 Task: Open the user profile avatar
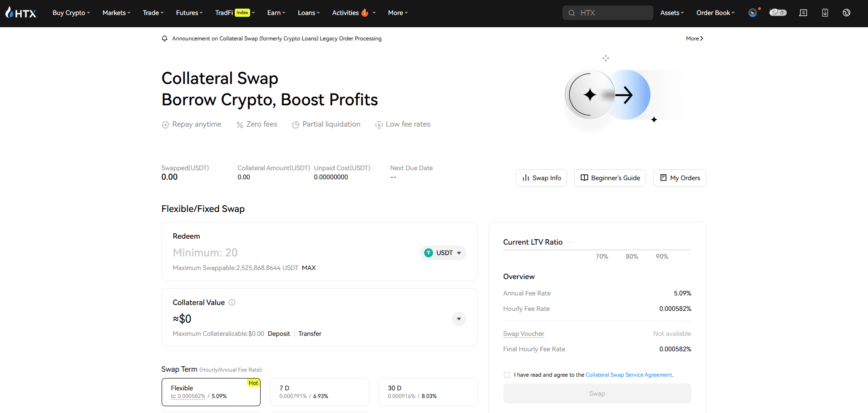[753, 13]
